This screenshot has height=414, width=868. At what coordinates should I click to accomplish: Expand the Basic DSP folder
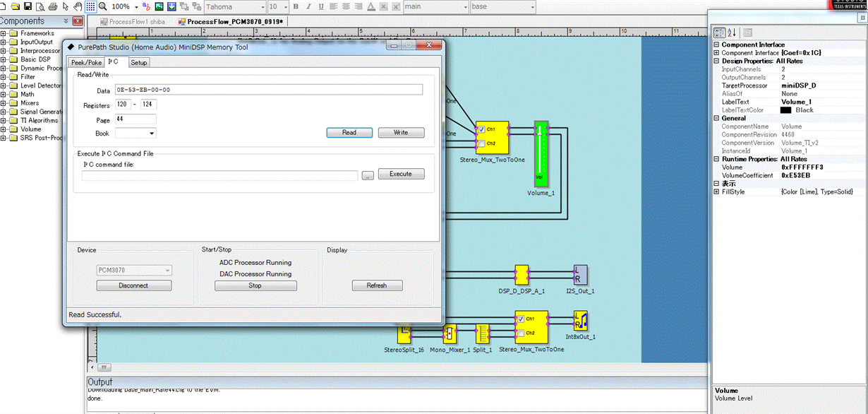coord(4,59)
